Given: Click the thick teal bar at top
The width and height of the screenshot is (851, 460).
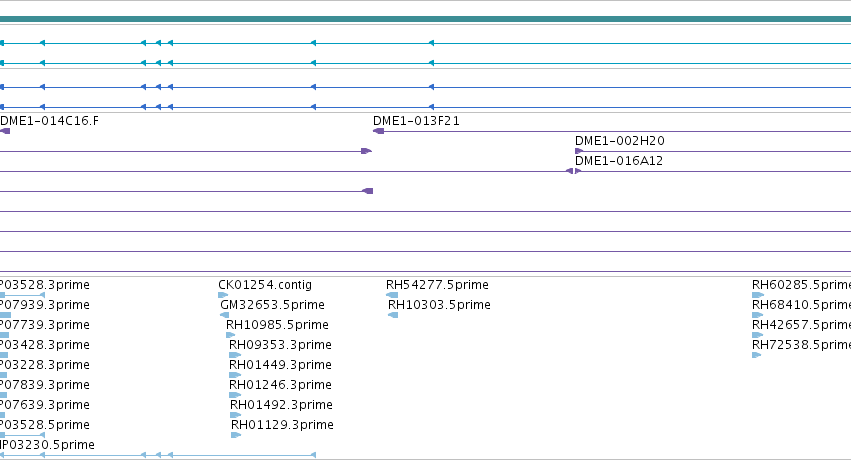Looking at the screenshot, I should pos(426,20).
